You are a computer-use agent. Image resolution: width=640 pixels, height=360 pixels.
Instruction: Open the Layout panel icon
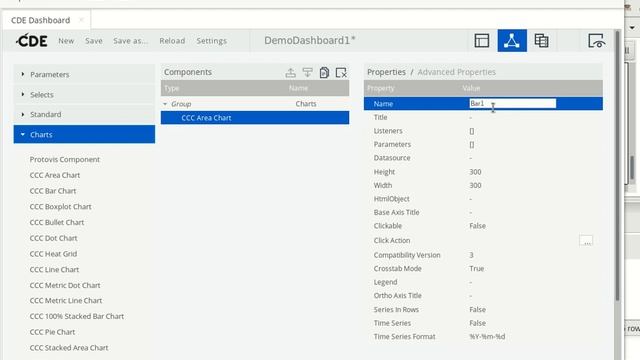(482, 41)
